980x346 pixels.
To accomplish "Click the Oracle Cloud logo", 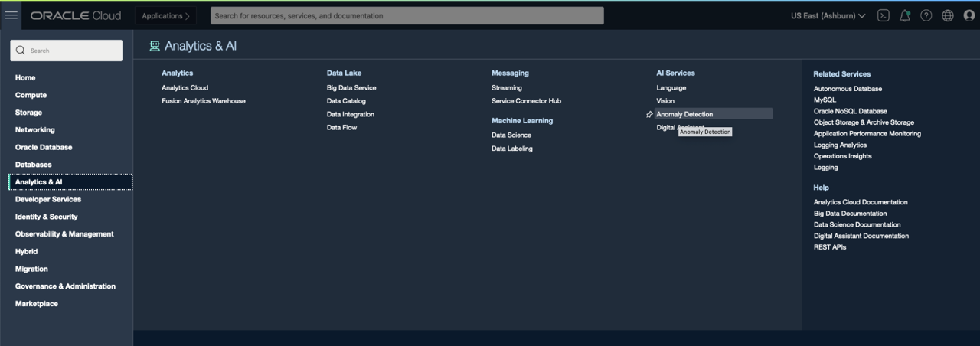I will [x=76, y=15].
